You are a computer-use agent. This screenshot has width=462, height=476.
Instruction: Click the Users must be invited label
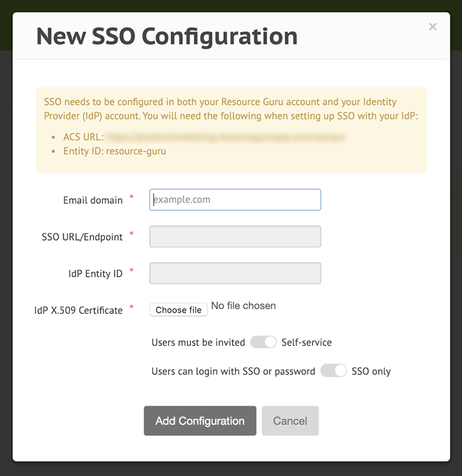tap(198, 342)
